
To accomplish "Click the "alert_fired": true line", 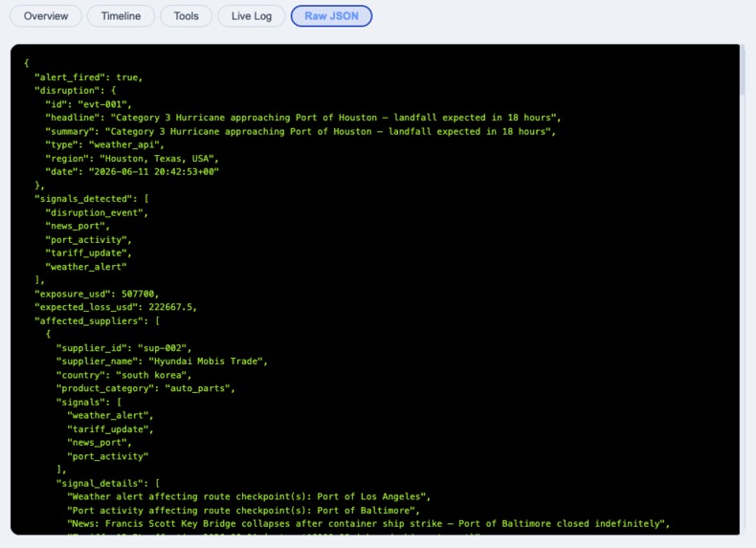I will pyautogui.click(x=88, y=77).
